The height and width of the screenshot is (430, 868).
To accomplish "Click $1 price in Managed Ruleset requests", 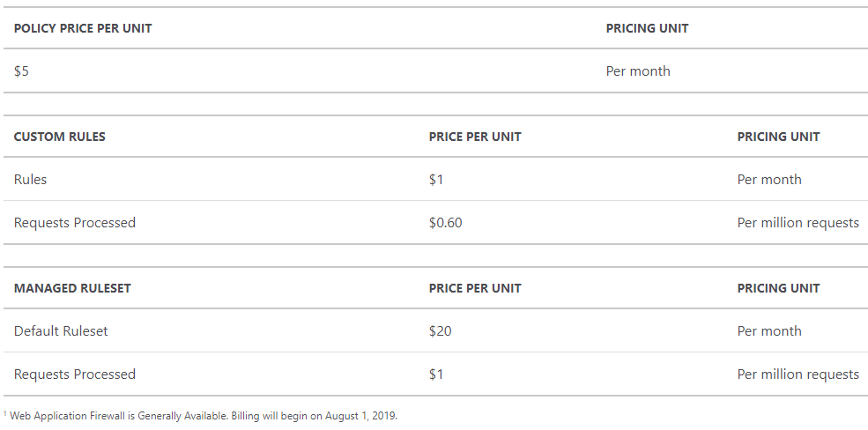I will click(435, 374).
